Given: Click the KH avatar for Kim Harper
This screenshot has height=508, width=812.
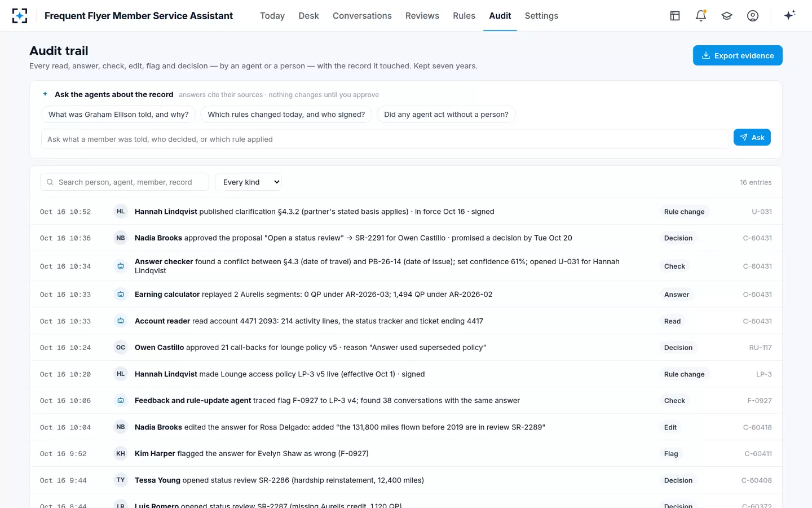Looking at the screenshot, I should click(121, 454).
